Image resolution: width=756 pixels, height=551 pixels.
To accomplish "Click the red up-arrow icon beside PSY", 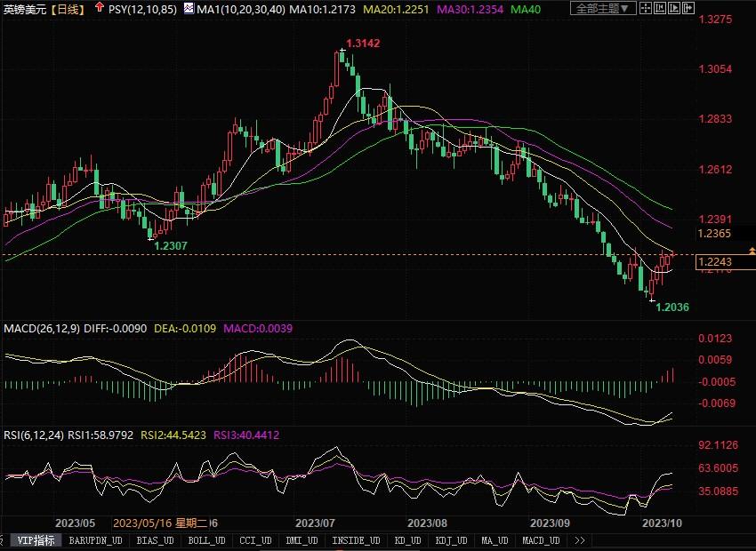I will click(98, 9).
